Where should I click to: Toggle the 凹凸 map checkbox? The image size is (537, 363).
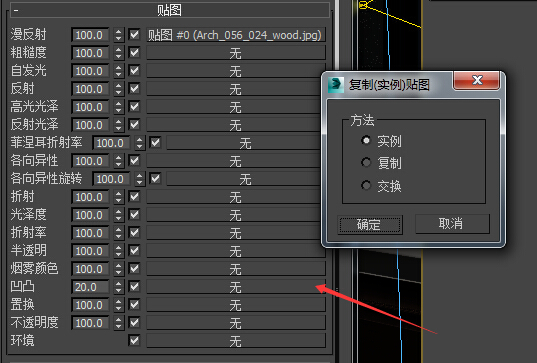(x=134, y=287)
